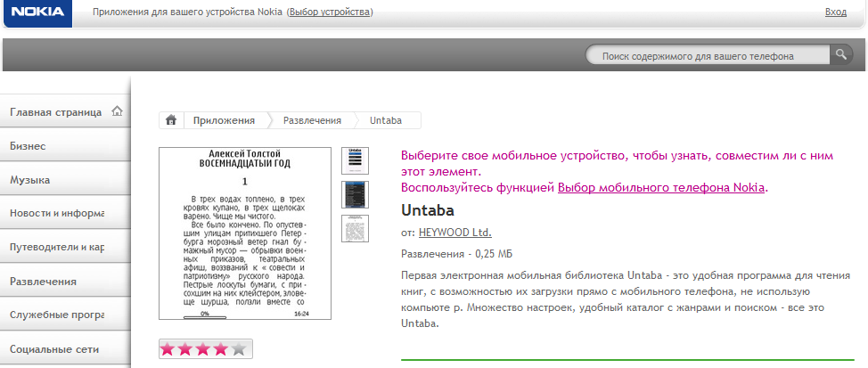Viewport: 868px width, 368px height.
Task: Click the Вход login link
Action: (x=836, y=12)
